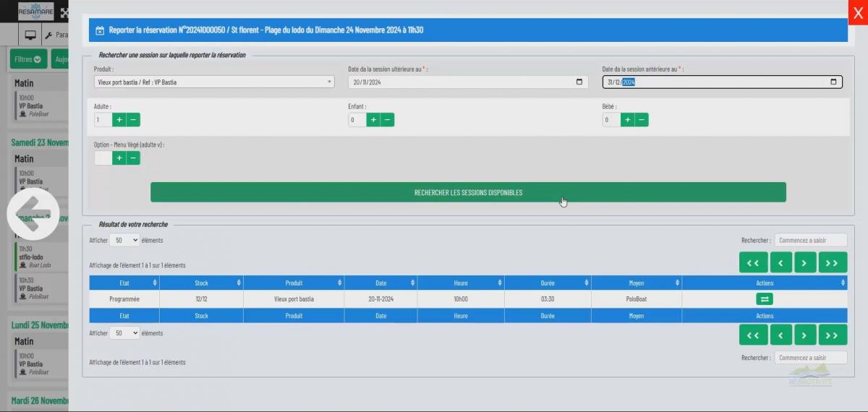The image size is (868, 412).
Task: Click the Vieux port bastia product cell
Action: (294, 299)
